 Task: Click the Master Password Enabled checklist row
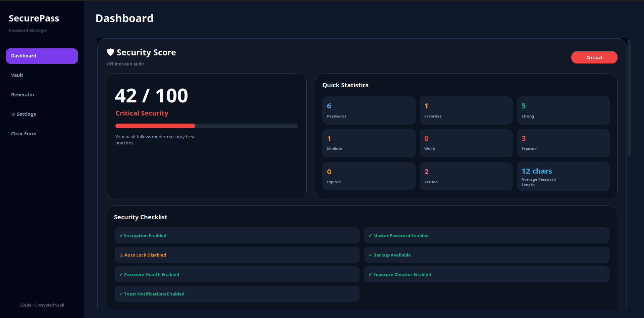[486, 235]
